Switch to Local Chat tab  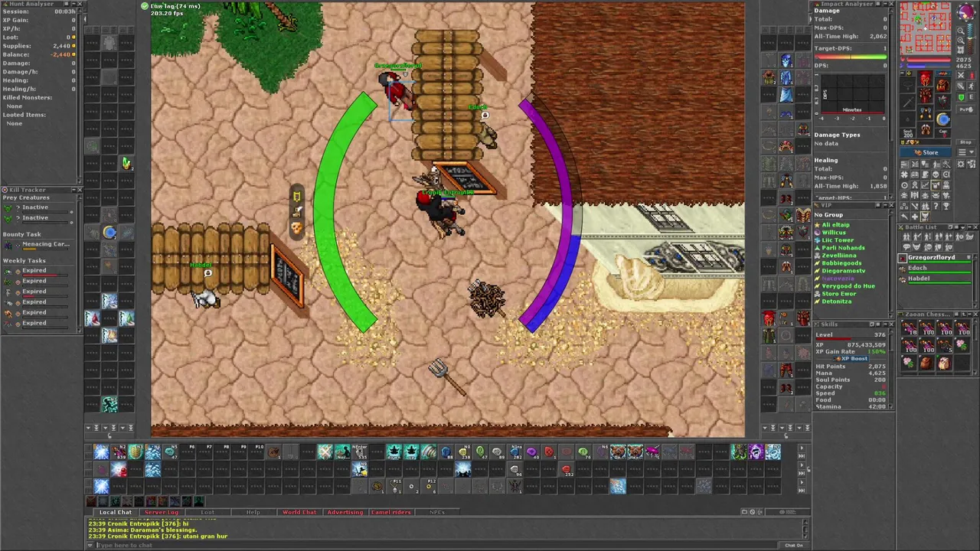pyautogui.click(x=115, y=512)
